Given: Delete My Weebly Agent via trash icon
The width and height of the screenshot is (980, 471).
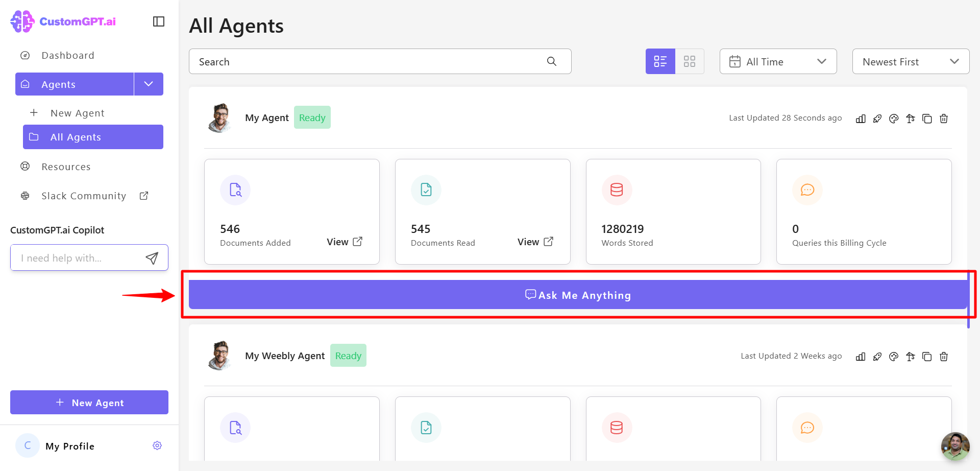Looking at the screenshot, I should (x=944, y=357).
